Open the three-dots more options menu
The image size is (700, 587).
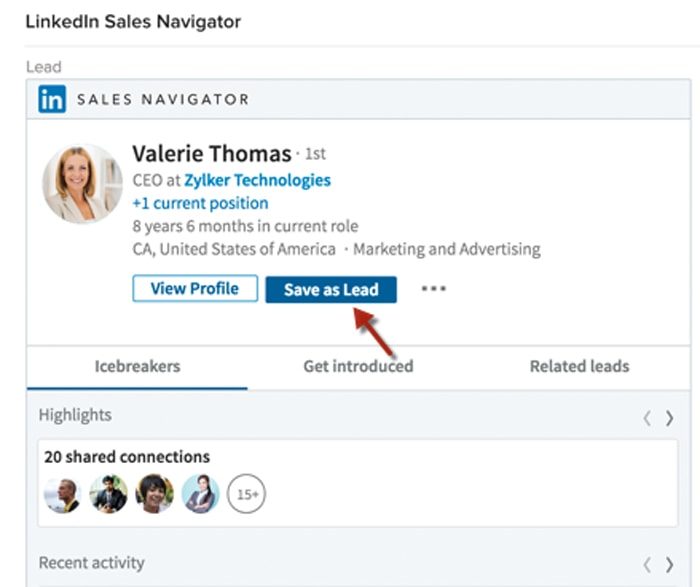[x=433, y=288]
